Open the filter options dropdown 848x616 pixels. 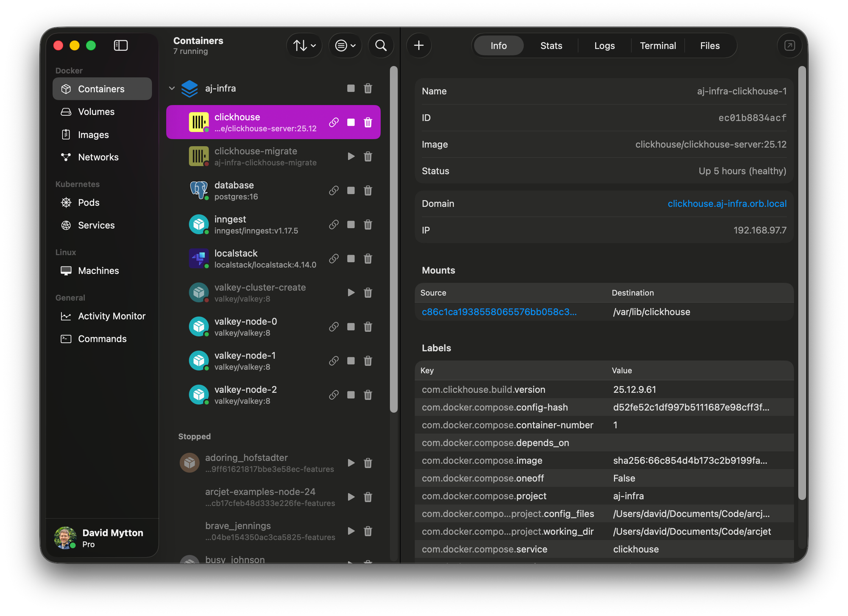click(x=345, y=45)
